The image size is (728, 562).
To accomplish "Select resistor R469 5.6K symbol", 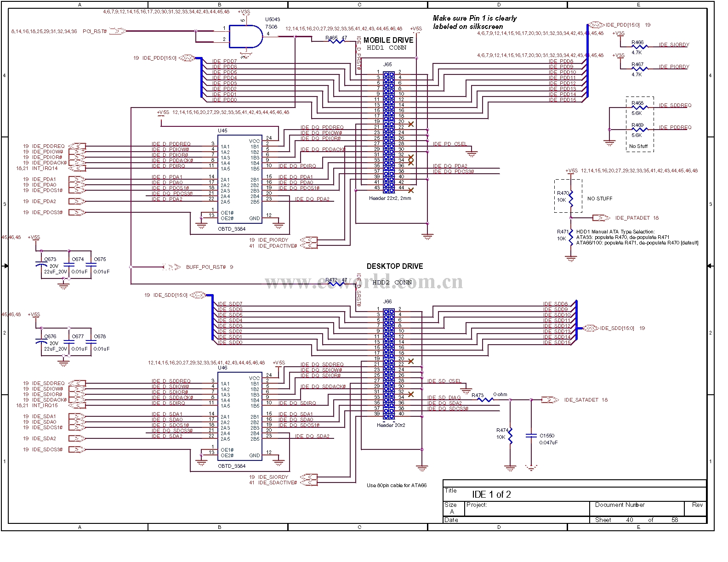I will pyautogui.click(x=639, y=130).
